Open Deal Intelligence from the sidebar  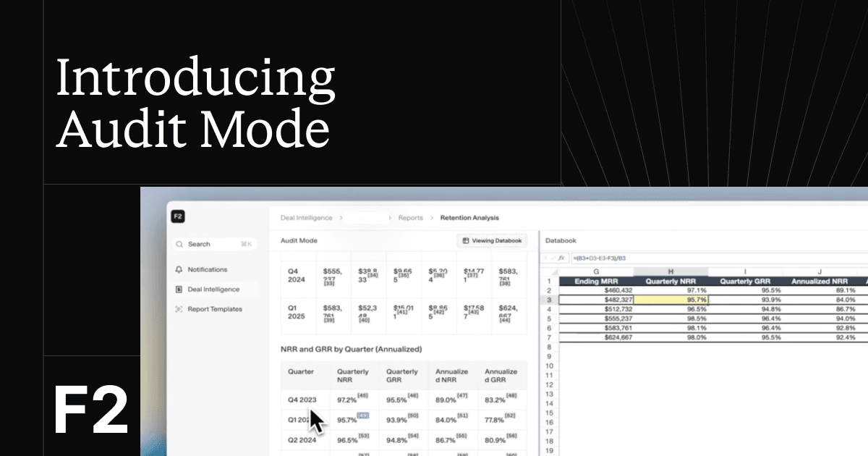click(215, 288)
